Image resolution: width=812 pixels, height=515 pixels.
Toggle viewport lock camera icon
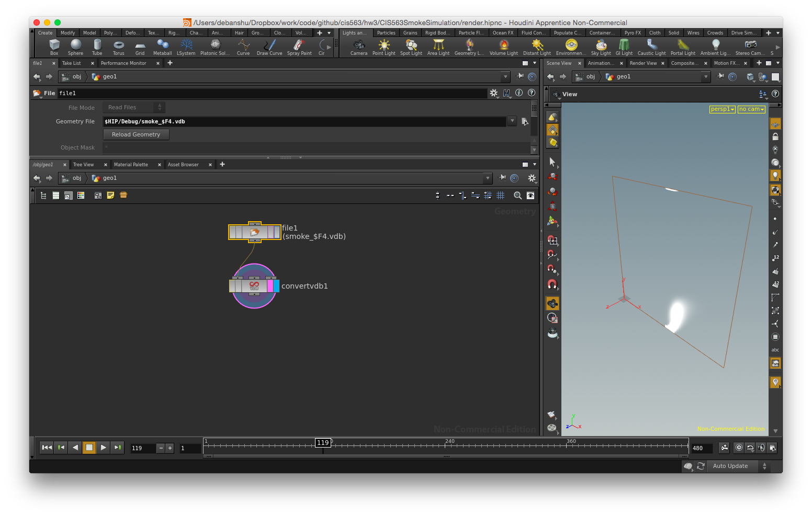(775, 137)
